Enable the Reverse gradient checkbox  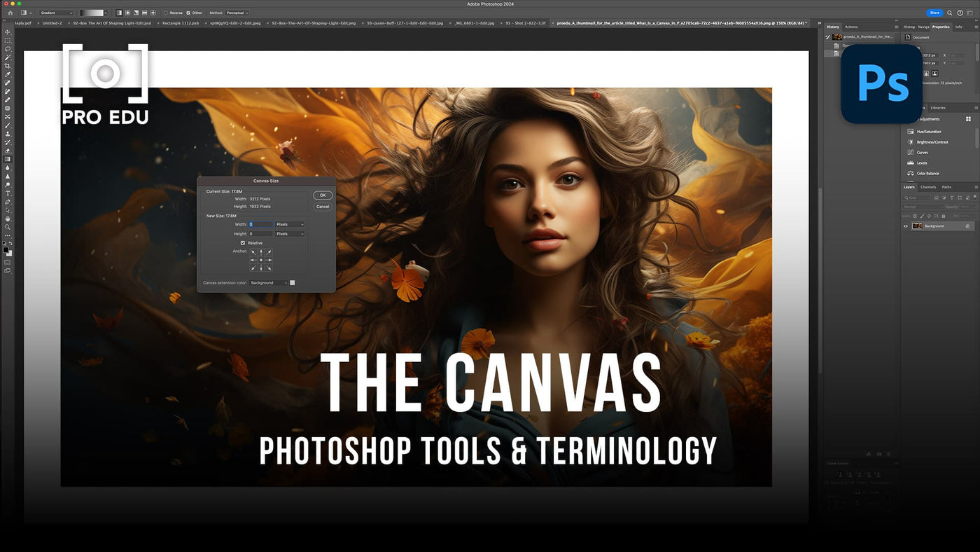coord(165,13)
